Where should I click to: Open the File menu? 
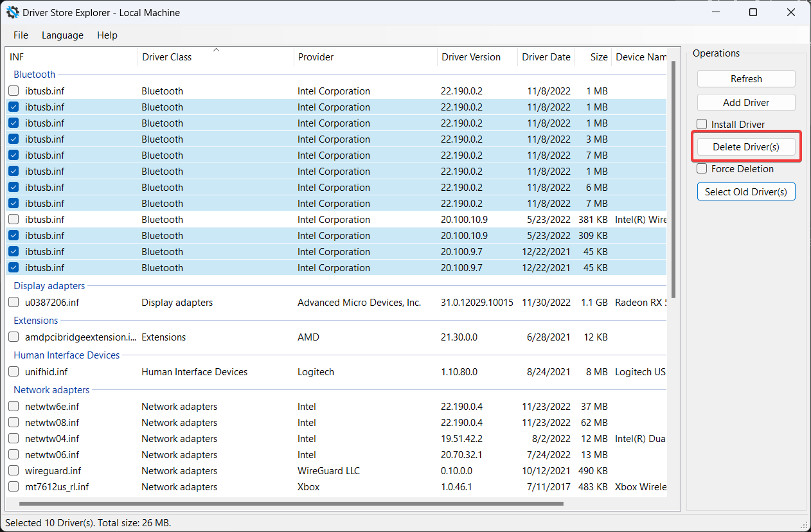pyautogui.click(x=21, y=35)
